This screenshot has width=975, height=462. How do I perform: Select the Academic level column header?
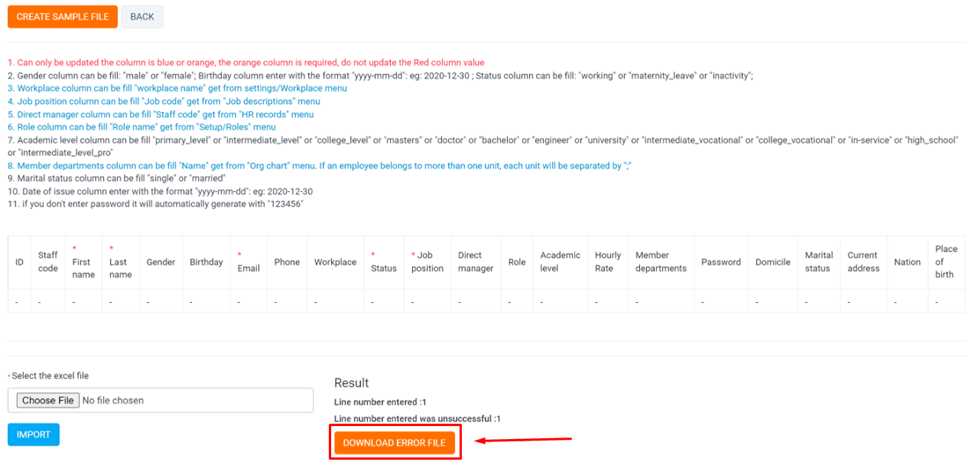pos(560,262)
